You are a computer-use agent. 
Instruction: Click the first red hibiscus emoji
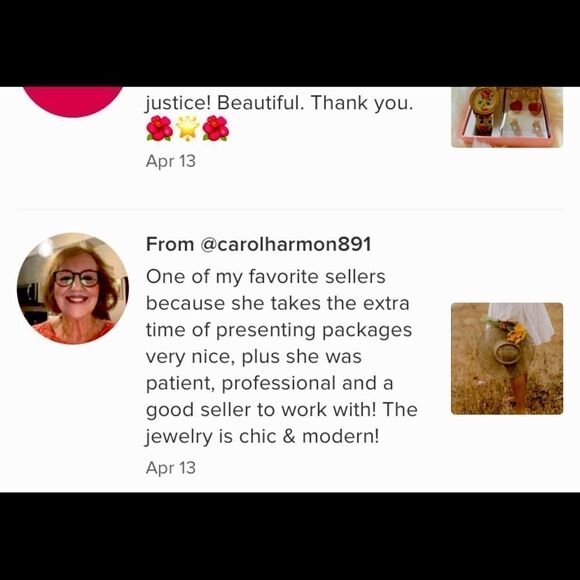point(159,128)
